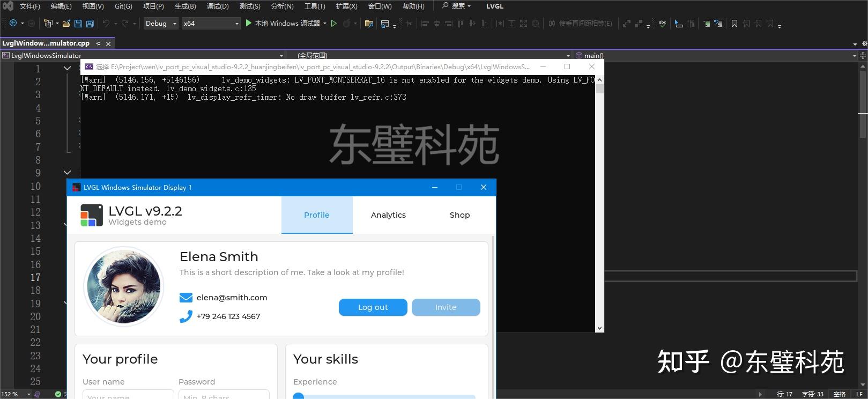Click the Save All toolbar icon
This screenshot has height=399, width=868.
pyautogui.click(x=90, y=24)
